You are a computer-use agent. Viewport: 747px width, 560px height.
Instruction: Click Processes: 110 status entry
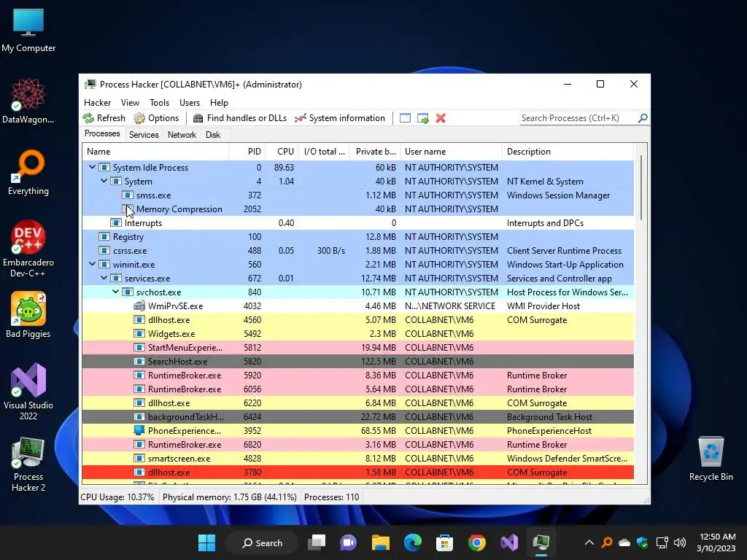pyautogui.click(x=332, y=497)
